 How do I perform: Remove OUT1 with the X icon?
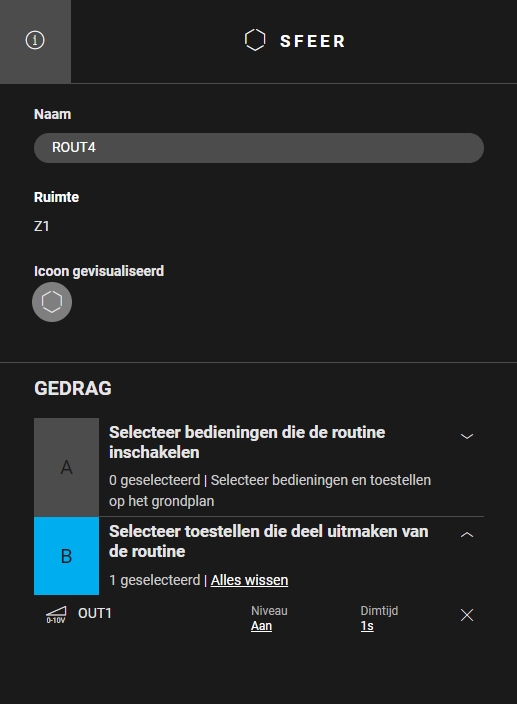tap(467, 615)
